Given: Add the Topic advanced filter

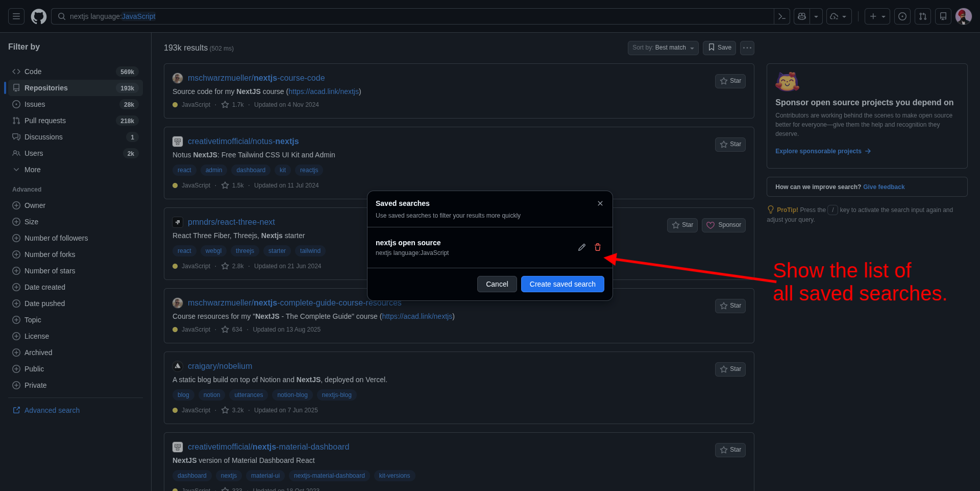Looking at the screenshot, I should [x=76, y=320].
